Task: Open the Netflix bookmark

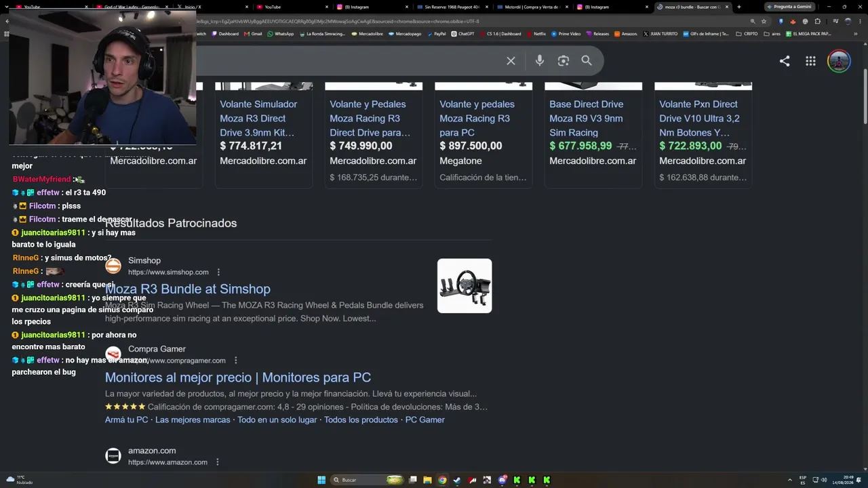Action: [536, 33]
